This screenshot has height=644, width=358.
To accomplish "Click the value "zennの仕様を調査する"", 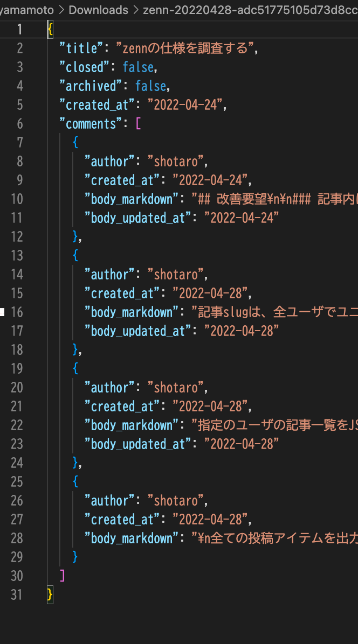I will tap(185, 48).
